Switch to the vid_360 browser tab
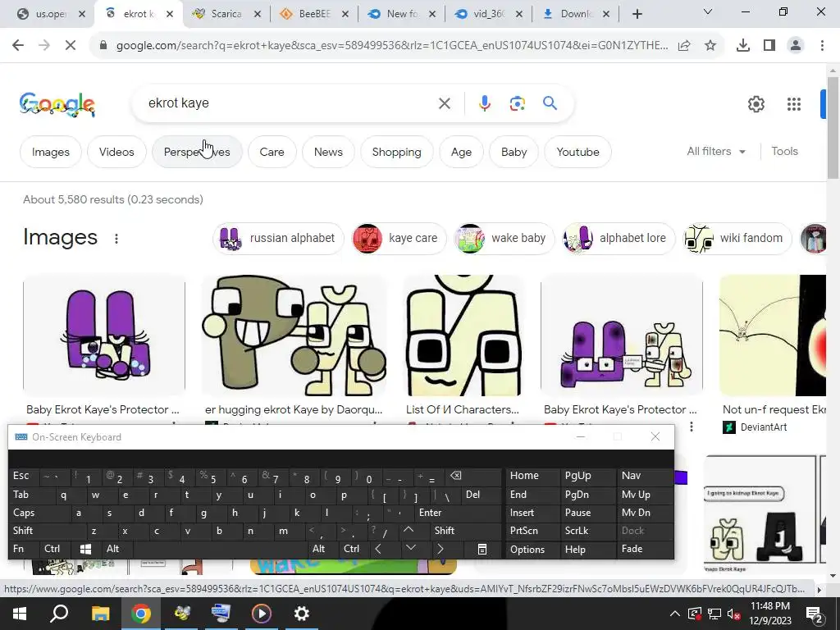 coord(489,14)
